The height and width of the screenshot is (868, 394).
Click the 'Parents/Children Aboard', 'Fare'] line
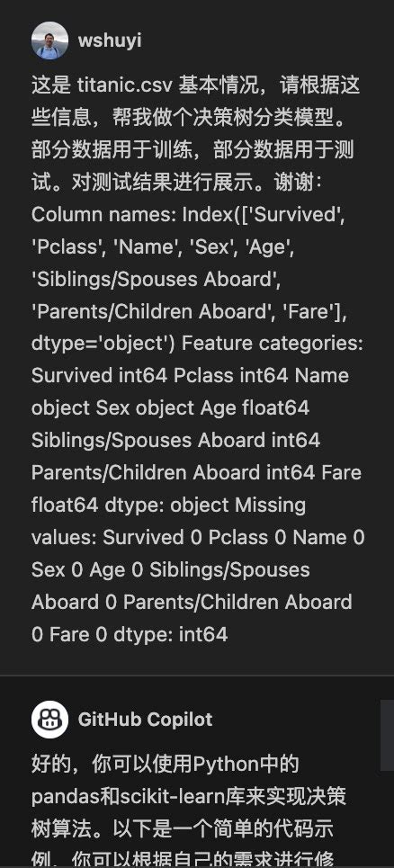pyautogui.click(x=189, y=311)
